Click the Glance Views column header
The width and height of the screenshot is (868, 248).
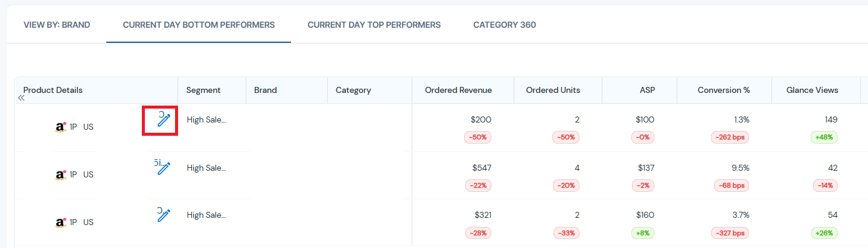[x=812, y=90]
